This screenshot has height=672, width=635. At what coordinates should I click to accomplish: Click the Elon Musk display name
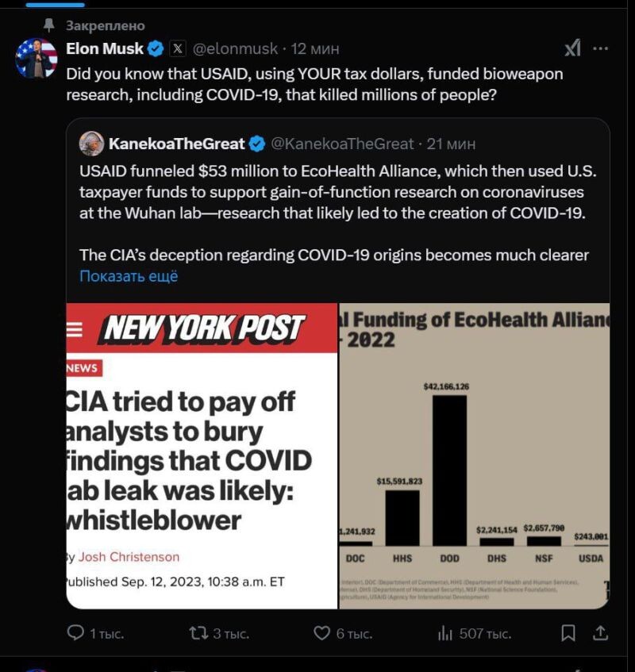tap(105, 48)
